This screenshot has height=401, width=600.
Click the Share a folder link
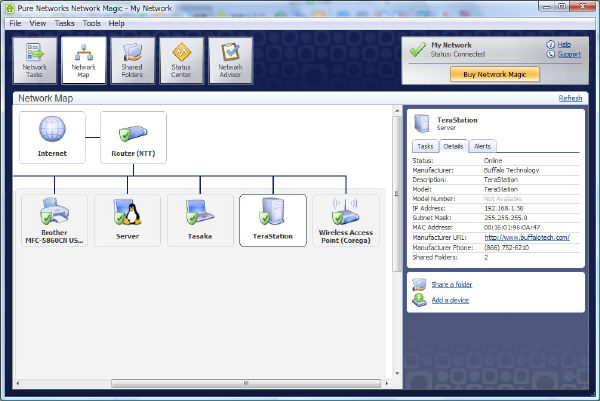(452, 284)
